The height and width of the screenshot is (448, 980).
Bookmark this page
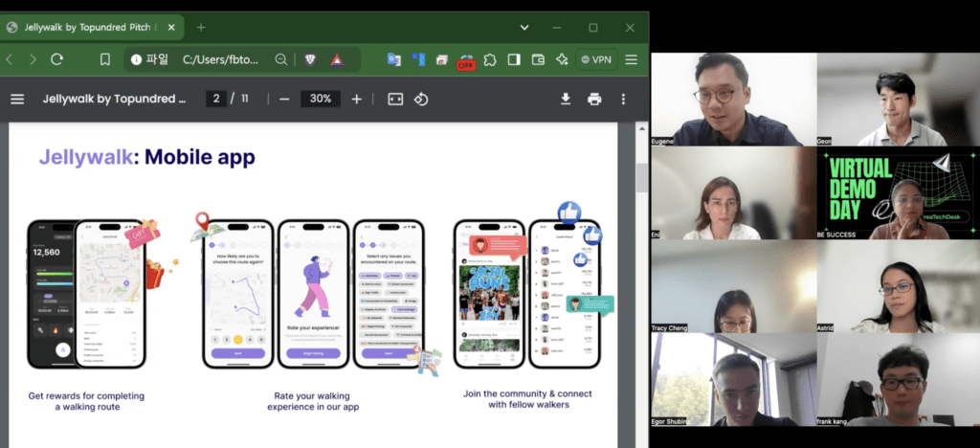tap(105, 59)
